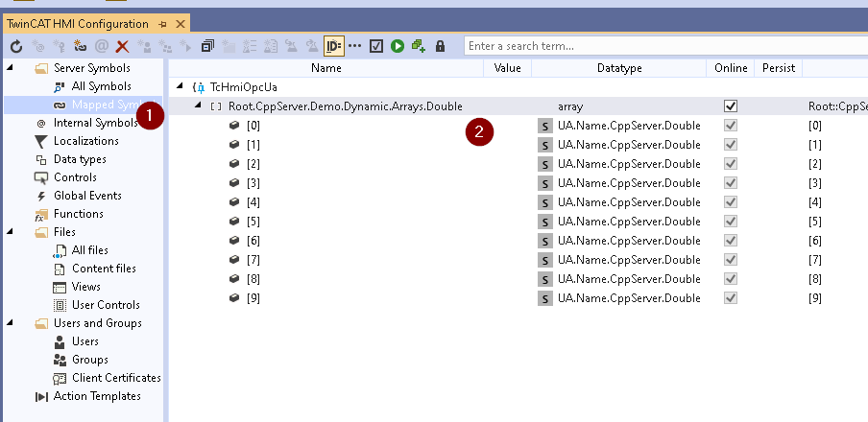Toggle Online checkbox for Arrays.Double row
This screenshot has height=422, width=868.
click(x=731, y=106)
